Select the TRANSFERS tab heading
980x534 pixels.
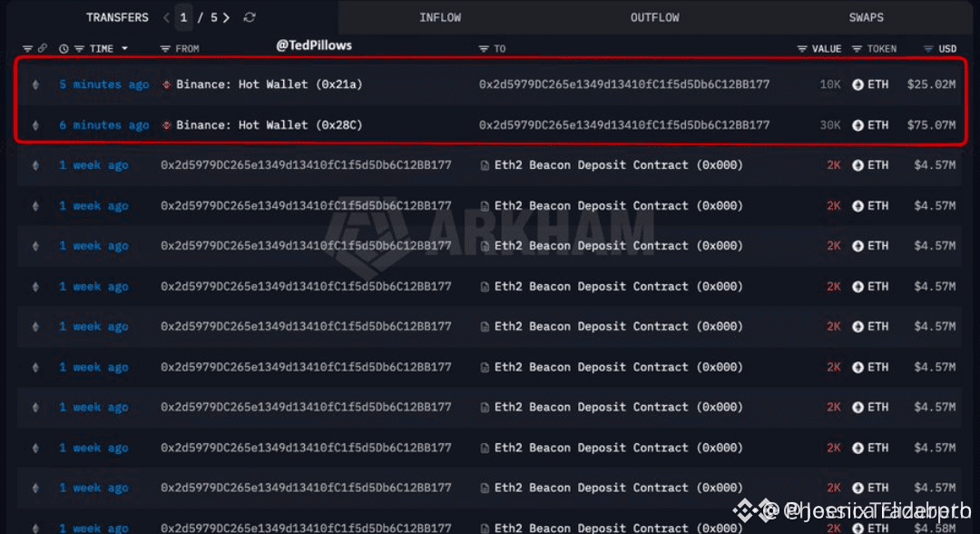click(117, 17)
